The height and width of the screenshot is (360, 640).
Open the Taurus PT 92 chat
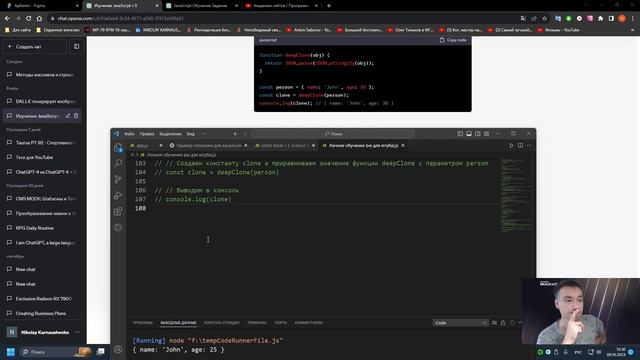tap(42, 143)
